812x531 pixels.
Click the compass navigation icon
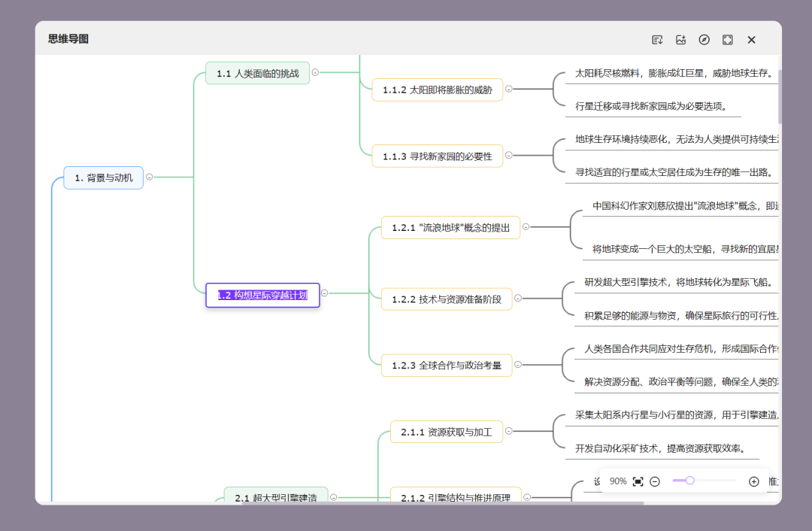pyautogui.click(x=704, y=40)
